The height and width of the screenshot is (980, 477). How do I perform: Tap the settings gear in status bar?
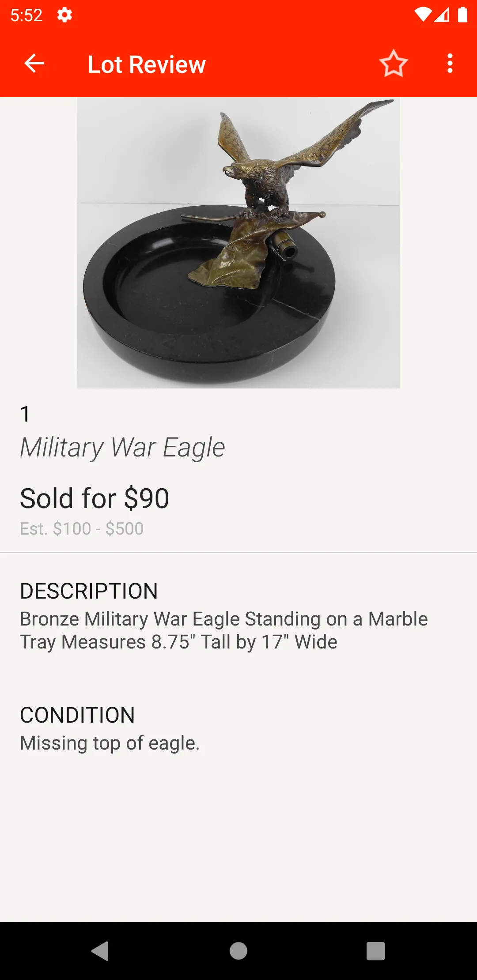tap(64, 15)
